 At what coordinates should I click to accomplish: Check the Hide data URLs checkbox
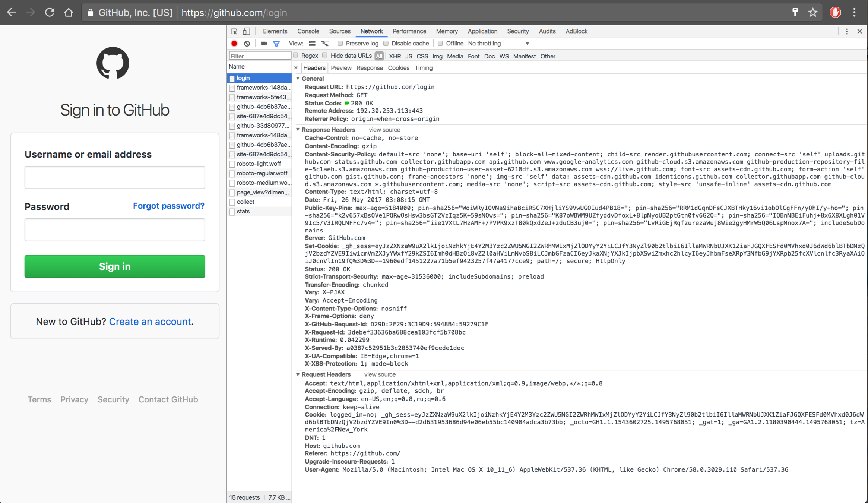click(325, 56)
